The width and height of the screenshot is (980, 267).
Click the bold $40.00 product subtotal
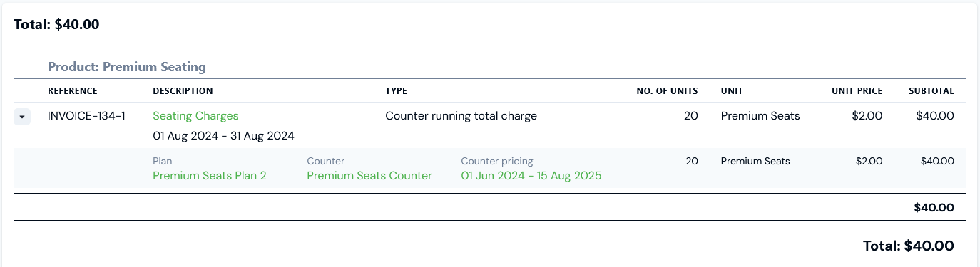[934, 208]
